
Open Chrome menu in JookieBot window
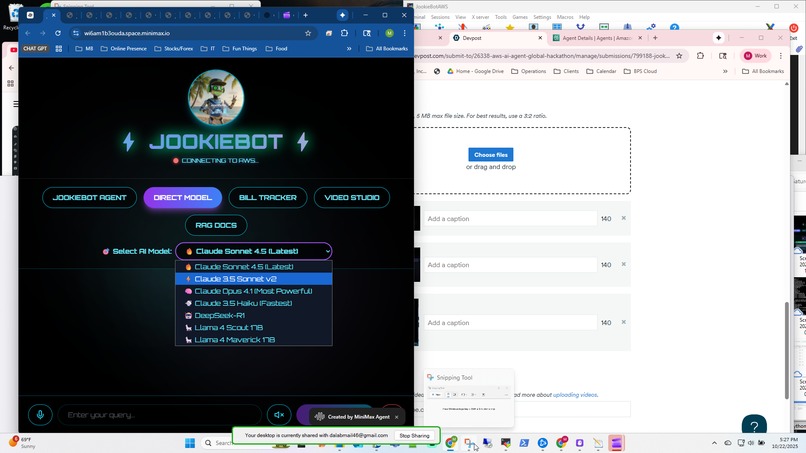405,33
